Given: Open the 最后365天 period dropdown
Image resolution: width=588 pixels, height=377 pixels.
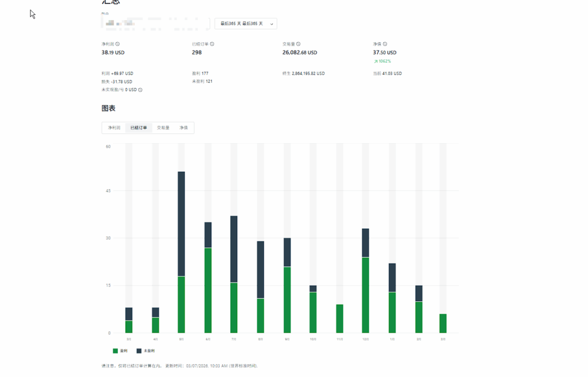Looking at the screenshot, I should click(245, 24).
